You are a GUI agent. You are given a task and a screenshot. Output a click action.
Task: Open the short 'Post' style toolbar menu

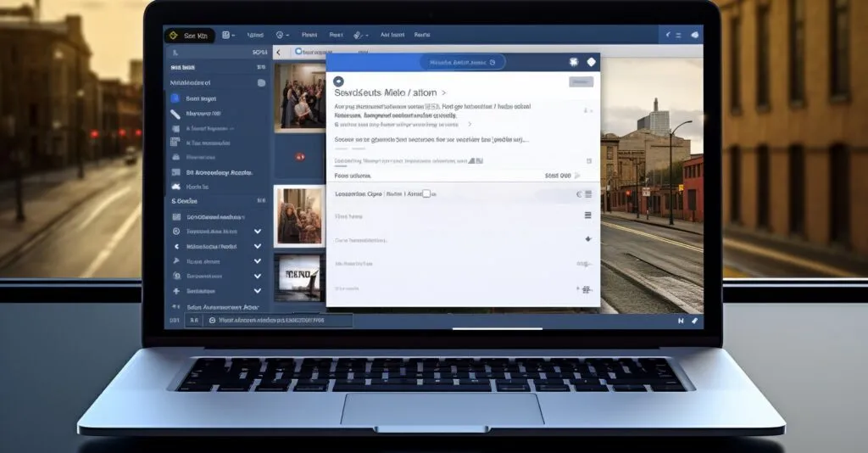click(336, 35)
